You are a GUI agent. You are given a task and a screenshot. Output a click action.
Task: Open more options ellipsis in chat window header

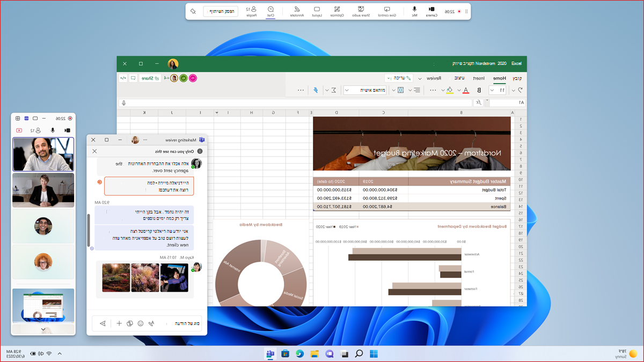145,139
